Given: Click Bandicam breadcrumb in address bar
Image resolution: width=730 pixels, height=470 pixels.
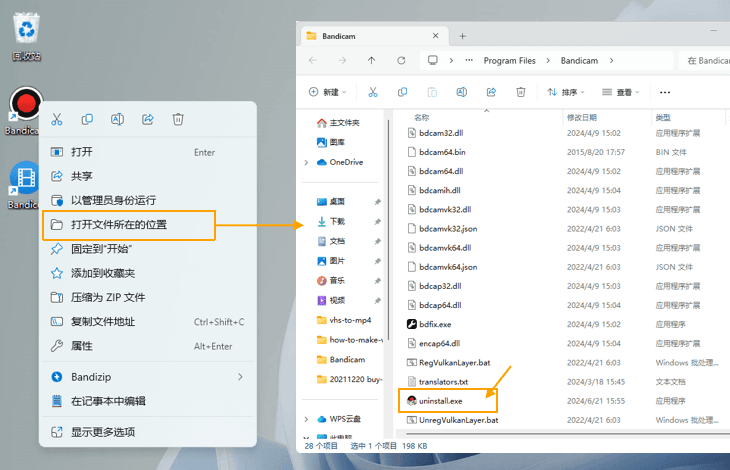Looking at the screenshot, I should 579,60.
